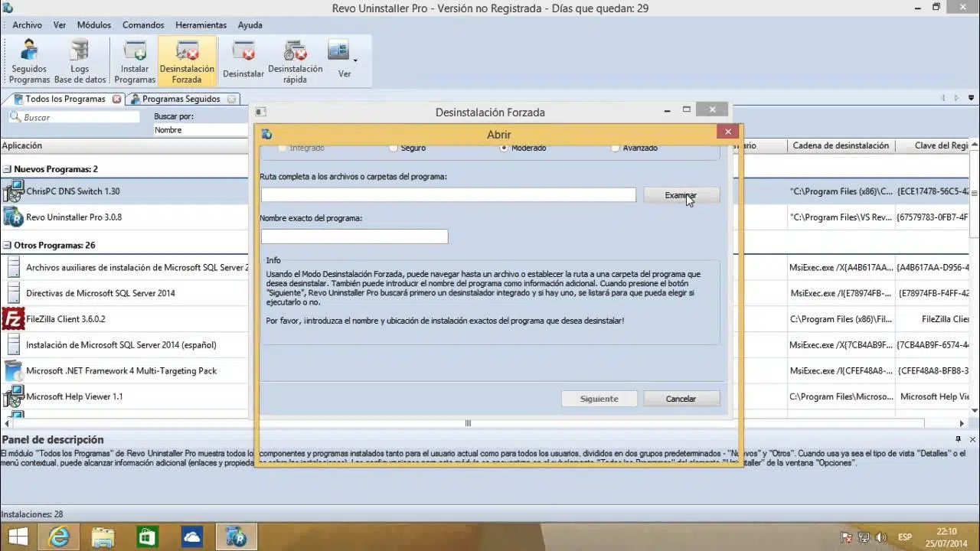Screen dimensions: 980x551
Task: Click Desinstalación rápida toolbar icon
Action: coord(295,61)
